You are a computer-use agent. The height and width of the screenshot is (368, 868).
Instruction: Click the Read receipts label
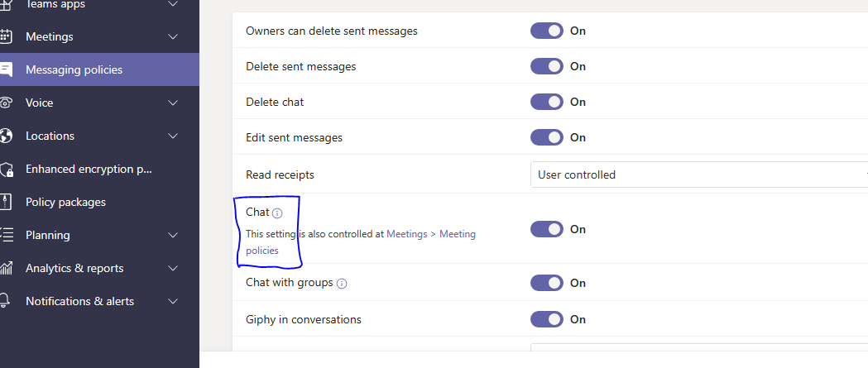coord(280,174)
